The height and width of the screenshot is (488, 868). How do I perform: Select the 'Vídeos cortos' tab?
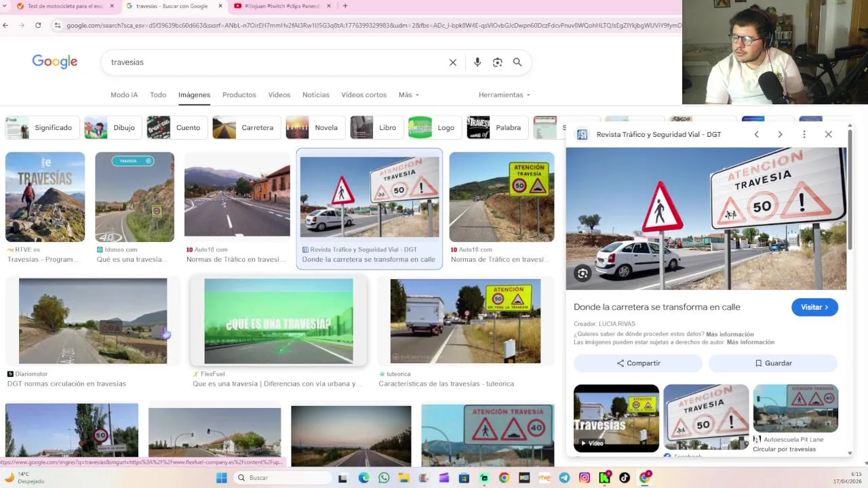(x=364, y=95)
